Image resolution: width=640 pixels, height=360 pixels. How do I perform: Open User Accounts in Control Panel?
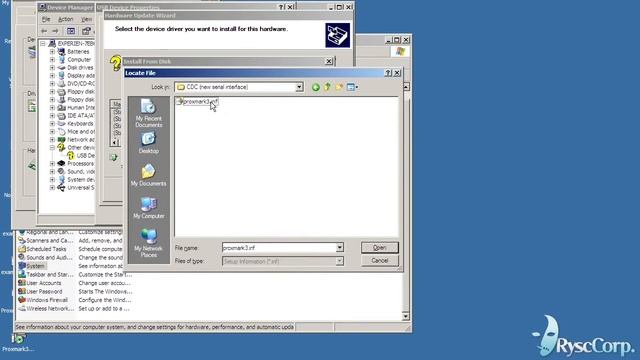[x=40, y=283]
